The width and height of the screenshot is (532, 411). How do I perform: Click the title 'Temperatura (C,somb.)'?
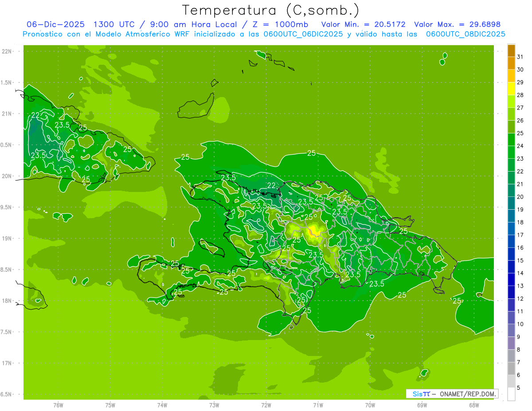click(270, 10)
